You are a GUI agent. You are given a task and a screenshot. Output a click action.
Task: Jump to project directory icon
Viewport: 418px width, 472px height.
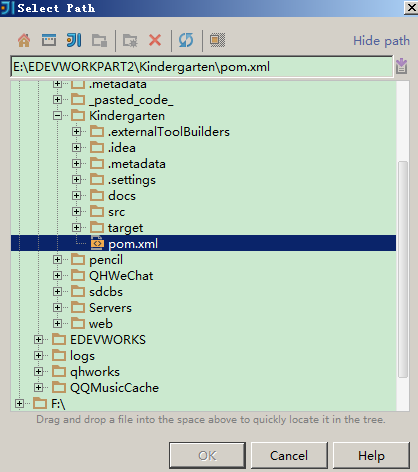pyautogui.click(x=74, y=40)
